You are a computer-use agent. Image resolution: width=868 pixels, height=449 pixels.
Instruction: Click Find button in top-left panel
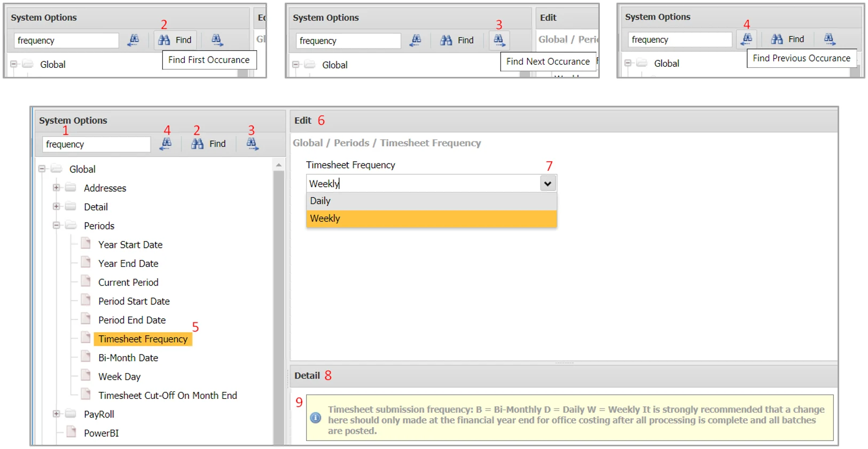tap(175, 40)
